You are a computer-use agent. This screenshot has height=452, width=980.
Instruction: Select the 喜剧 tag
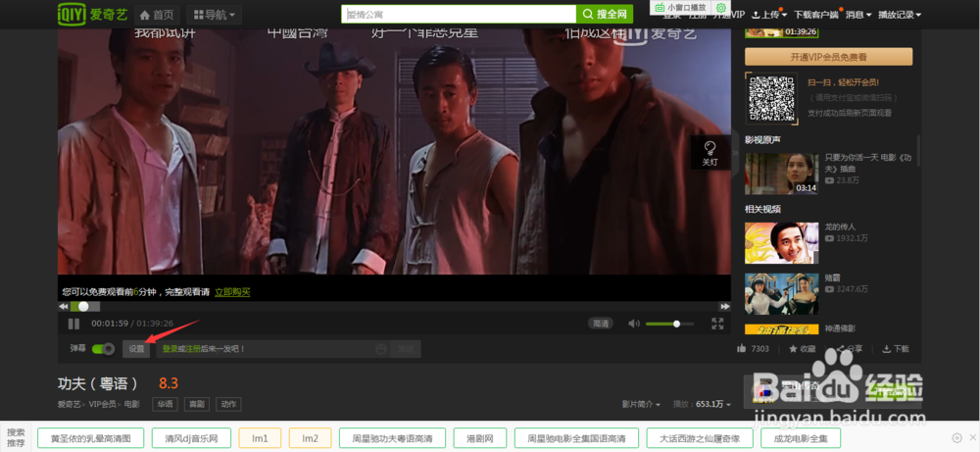(197, 405)
